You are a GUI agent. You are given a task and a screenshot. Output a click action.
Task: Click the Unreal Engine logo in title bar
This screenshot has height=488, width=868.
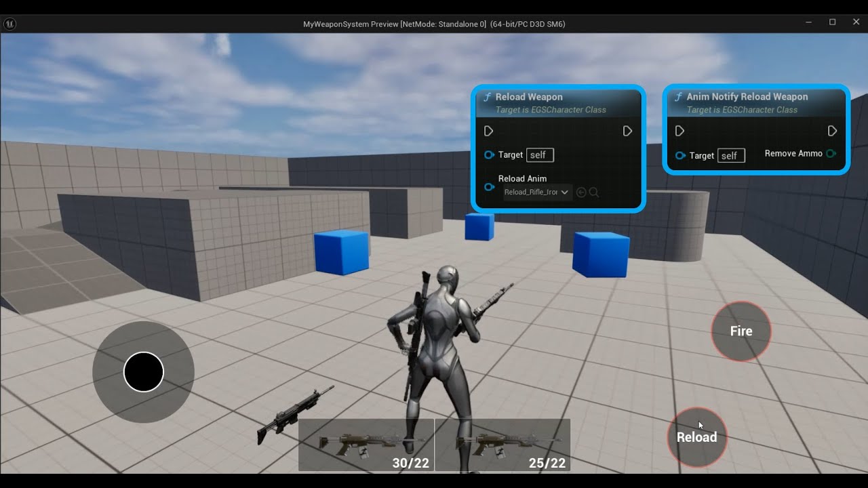pyautogui.click(x=10, y=24)
